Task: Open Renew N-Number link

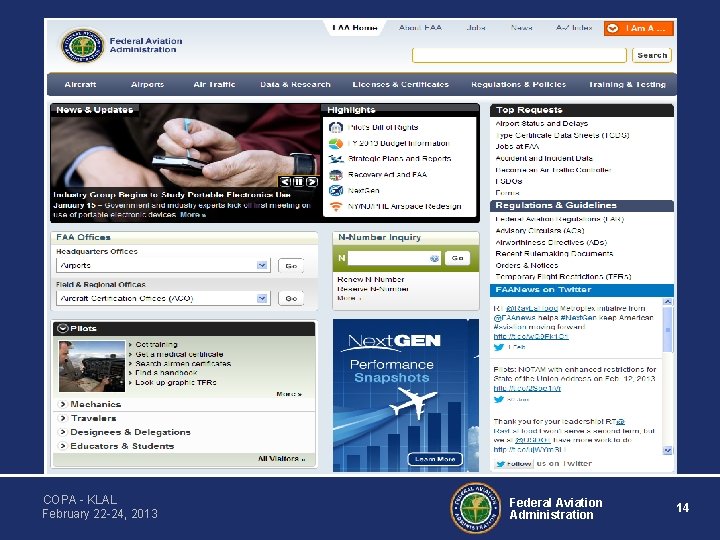Action: click(x=371, y=279)
